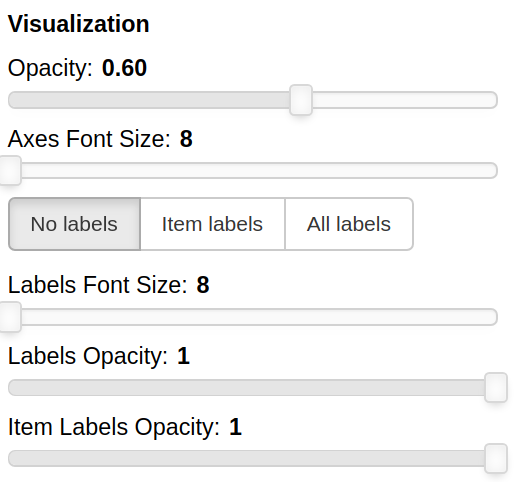This screenshot has height=482, width=526.
Task: Click the filled part of the Opacity track
Action: tap(149, 100)
